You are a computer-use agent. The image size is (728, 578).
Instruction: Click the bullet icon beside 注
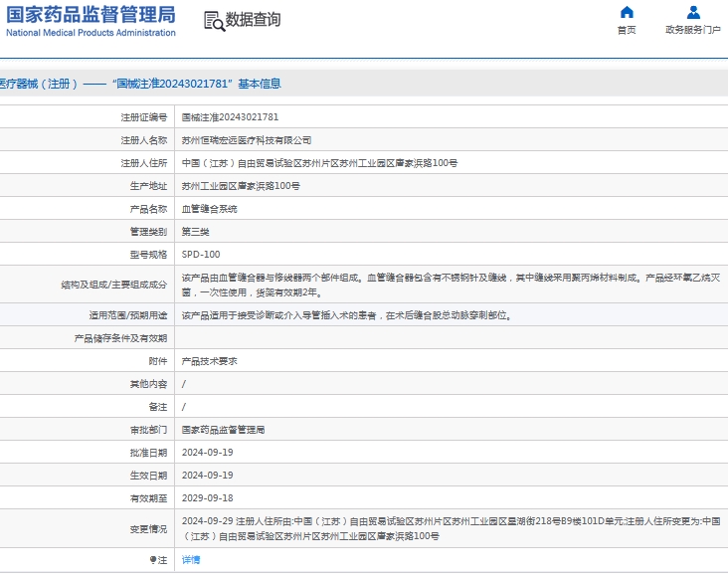(x=153, y=560)
